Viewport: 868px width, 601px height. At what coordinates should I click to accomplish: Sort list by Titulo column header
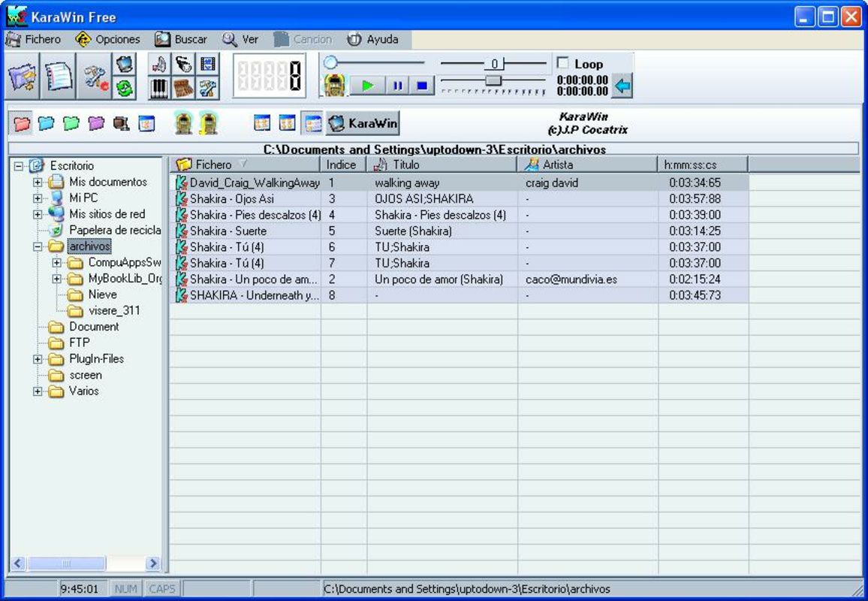coord(442,165)
